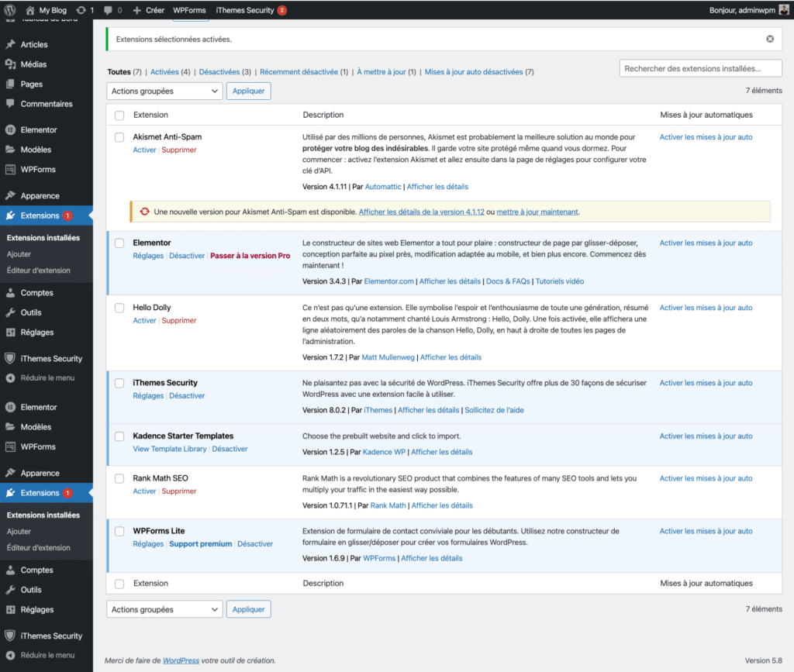Activate Hello Dolly via Activer
This screenshot has height=672, width=794.
[144, 320]
